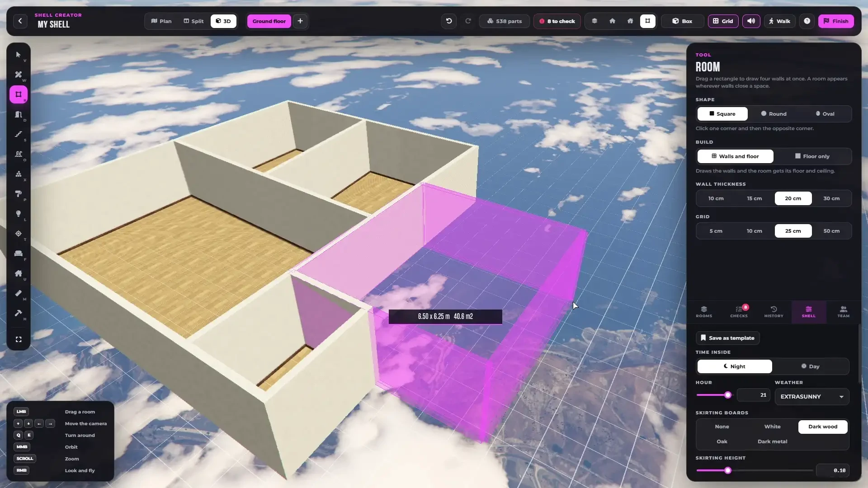
Task: Open the sofa furniture tool
Action: [x=19, y=253]
